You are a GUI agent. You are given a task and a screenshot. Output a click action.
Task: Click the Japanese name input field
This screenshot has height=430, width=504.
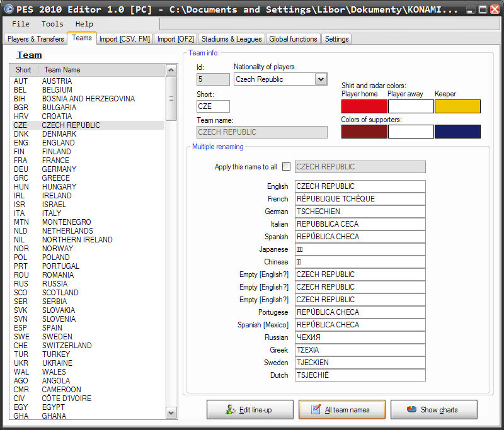tap(360, 249)
